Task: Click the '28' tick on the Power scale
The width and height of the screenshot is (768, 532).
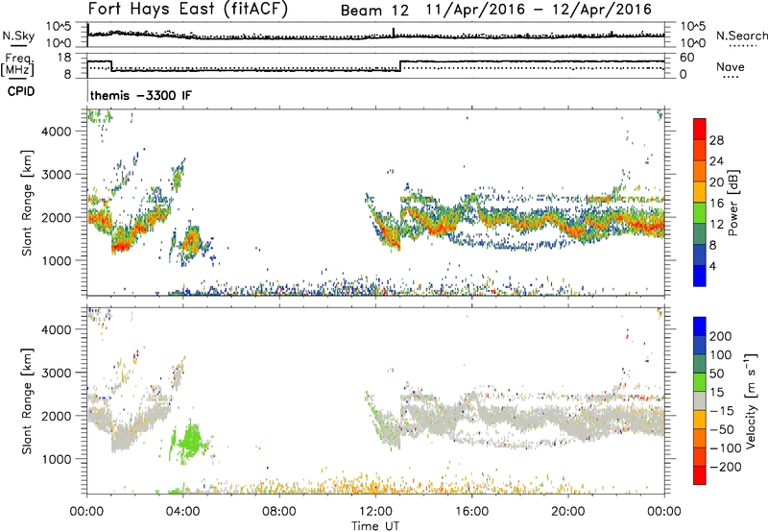Action: [x=716, y=140]
